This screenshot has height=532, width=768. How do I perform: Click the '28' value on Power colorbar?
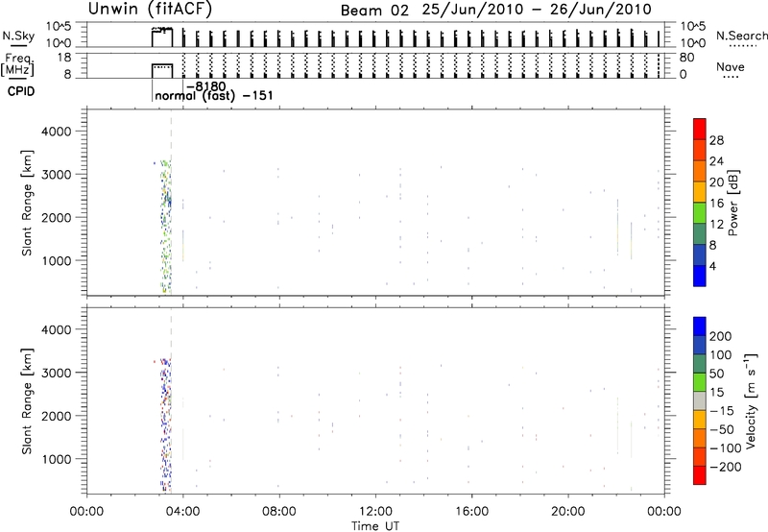click(716, 140)
